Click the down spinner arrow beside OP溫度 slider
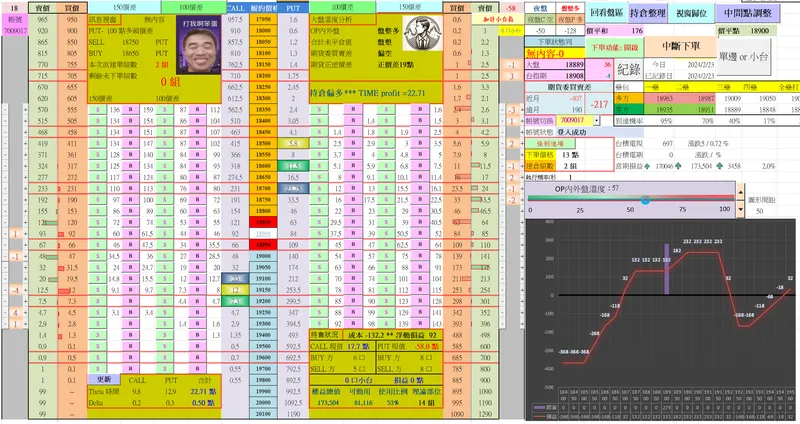Viewport: 800px width, 424px height. [741, 209]
